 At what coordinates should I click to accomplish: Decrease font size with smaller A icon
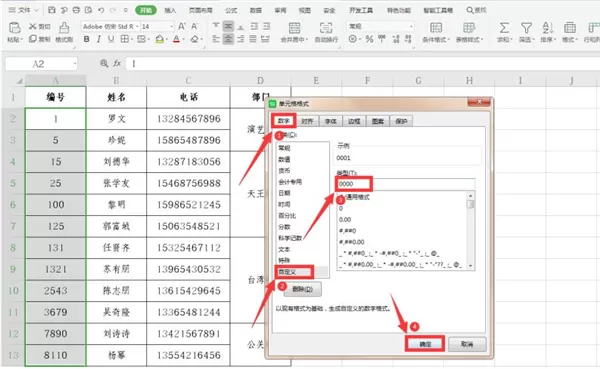click(194, 26)
